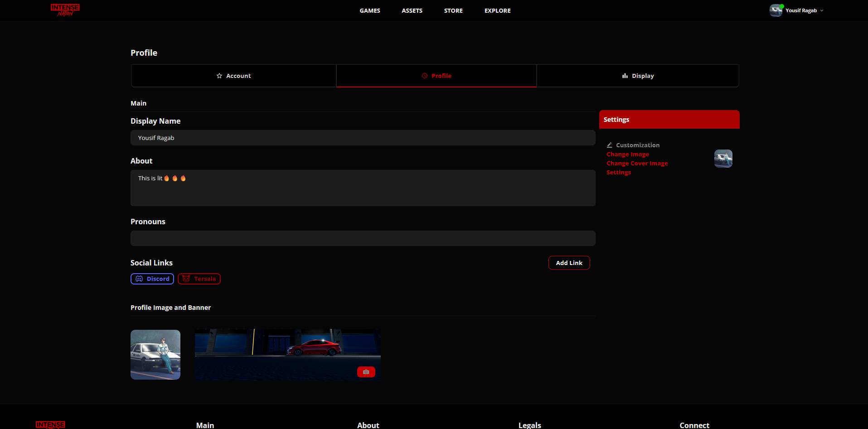
Task: Click the camera icon on banner image
Action: point(366,372)
